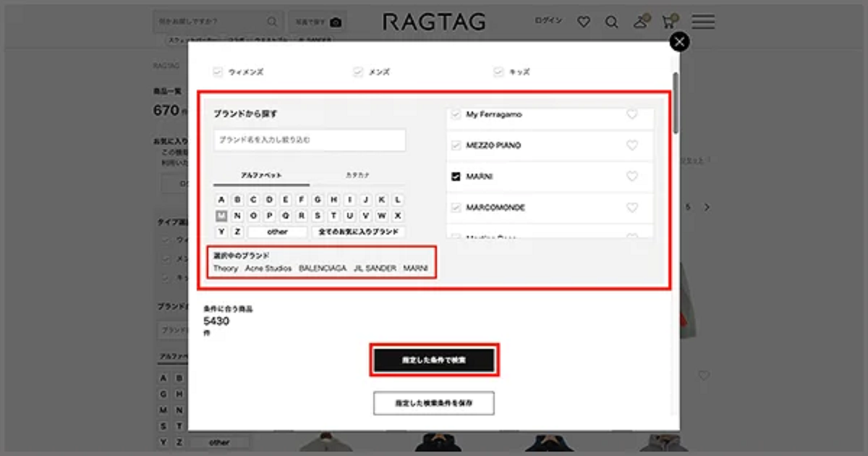
Task: Click Acne Studios in selected brands
Action: click(x=268, y=269)
